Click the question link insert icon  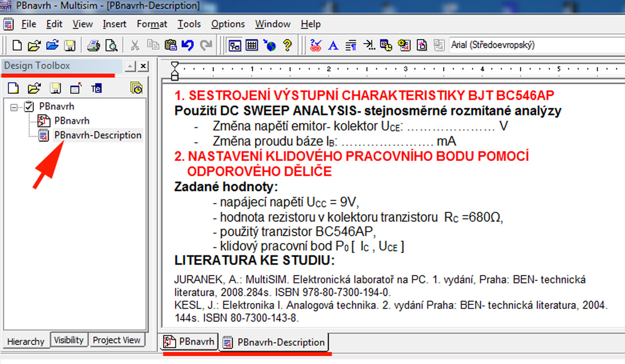click(x=315, y=45)
